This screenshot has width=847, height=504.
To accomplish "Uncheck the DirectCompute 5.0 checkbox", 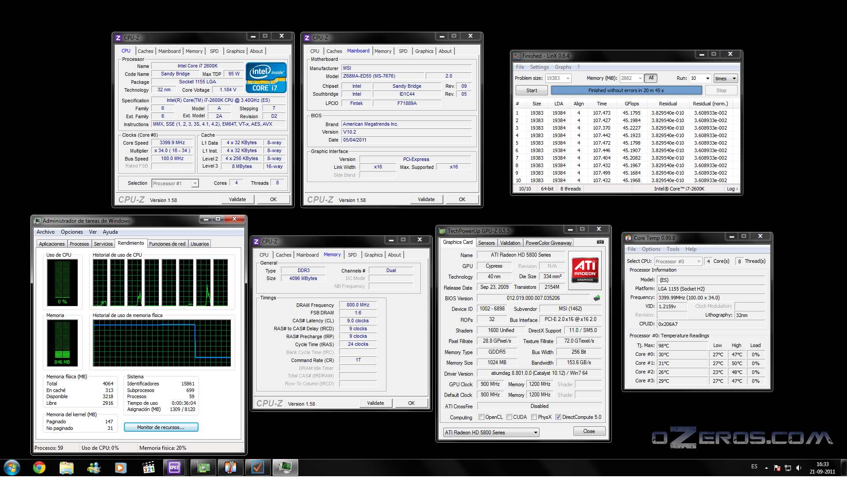I will (558, 417).
